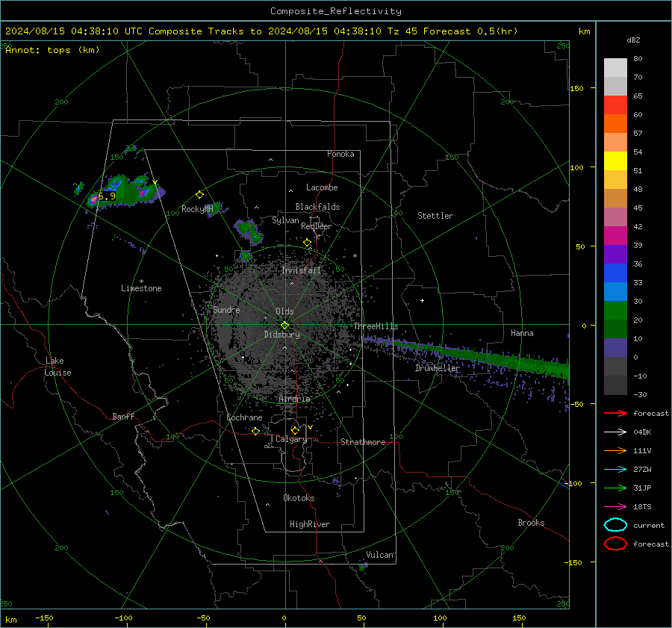The image size is (672, 628).
Task: Click the Blackfalds city label
Action: (317, 207)
